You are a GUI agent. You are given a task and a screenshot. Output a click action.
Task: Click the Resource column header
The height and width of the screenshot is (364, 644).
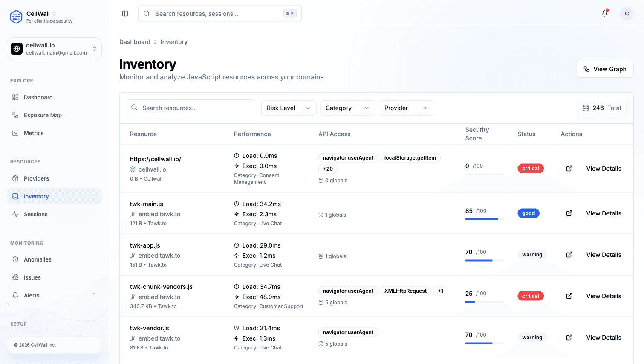(143, 134)
